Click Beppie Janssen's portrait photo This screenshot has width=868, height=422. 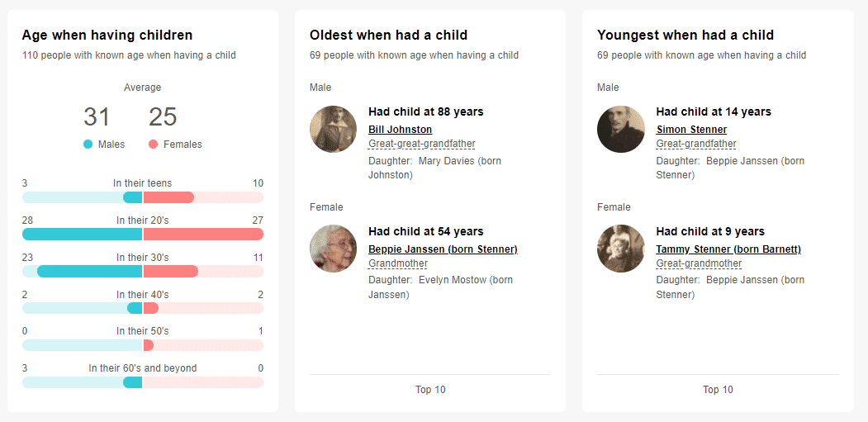(333, 249)
